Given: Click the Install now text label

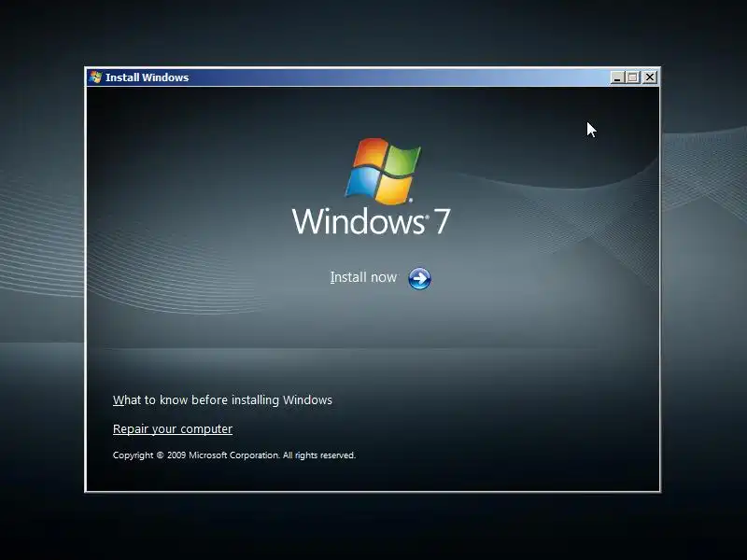Looking at the screenshot, I should 363,277.
